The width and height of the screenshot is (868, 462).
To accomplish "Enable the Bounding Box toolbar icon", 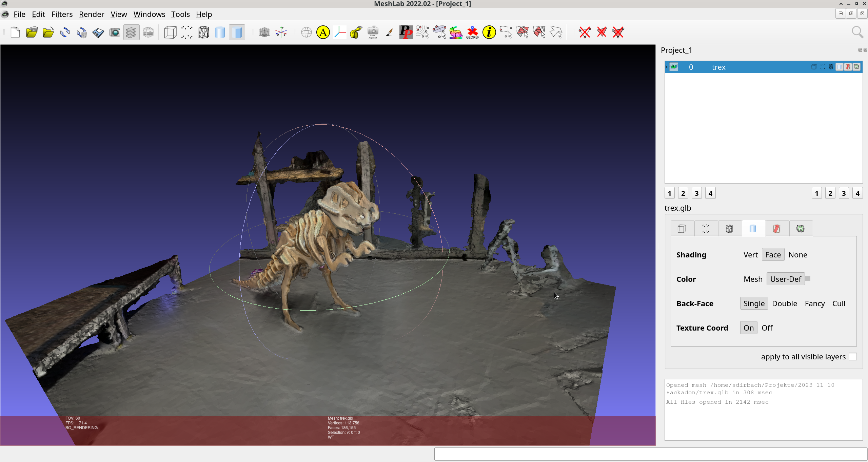I will coord(170,33).
